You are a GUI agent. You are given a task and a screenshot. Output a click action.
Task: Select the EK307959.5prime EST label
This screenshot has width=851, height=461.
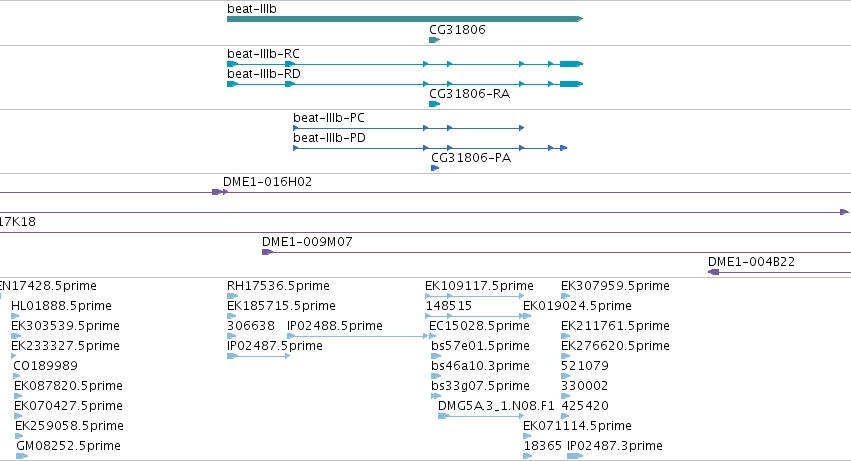(615, 286)
